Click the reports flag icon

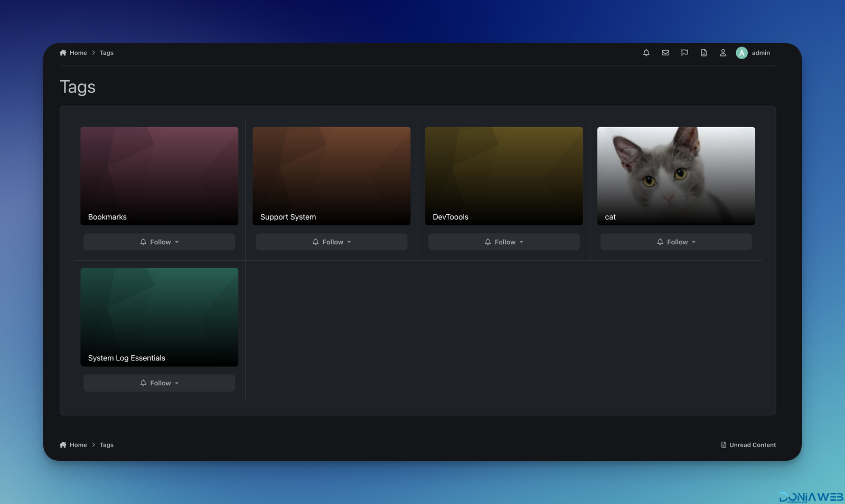684,53
